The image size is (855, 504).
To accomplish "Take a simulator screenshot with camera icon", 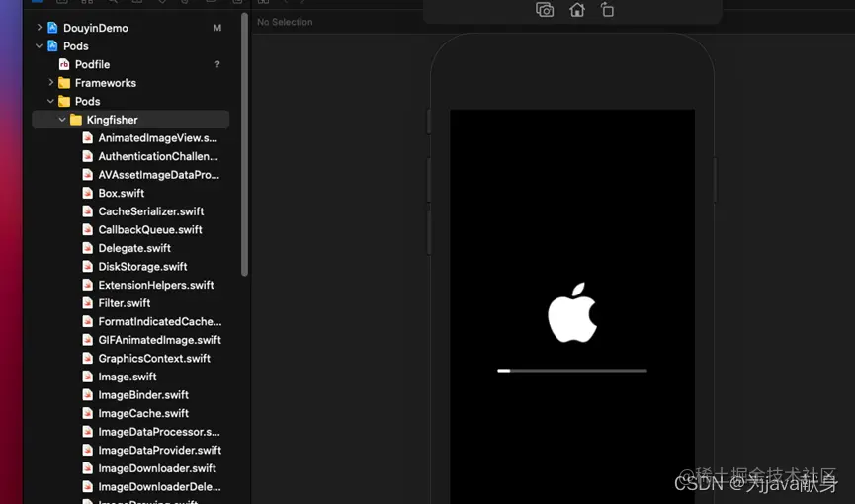I will 545,10.
